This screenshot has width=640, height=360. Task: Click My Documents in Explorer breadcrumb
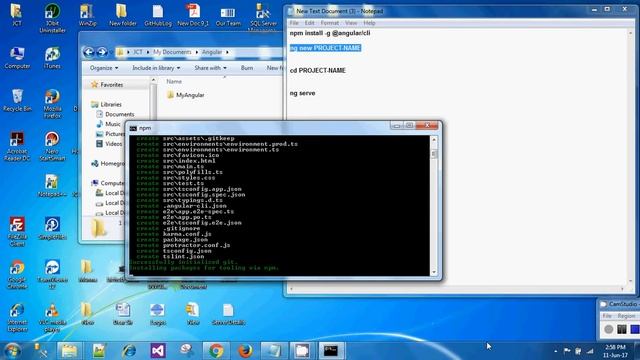(x=172, y=52)
